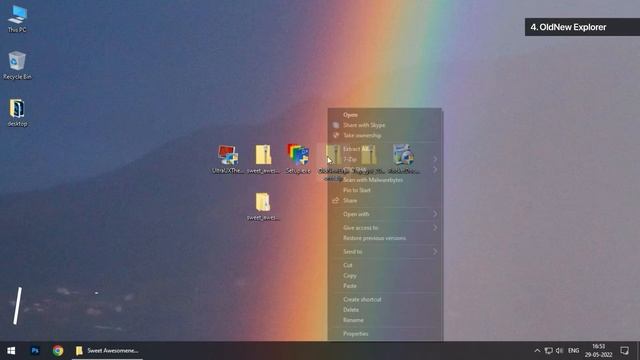Choose Restore previous versions
Viewport: 640px width, 360px height.
tap(385, 238)
